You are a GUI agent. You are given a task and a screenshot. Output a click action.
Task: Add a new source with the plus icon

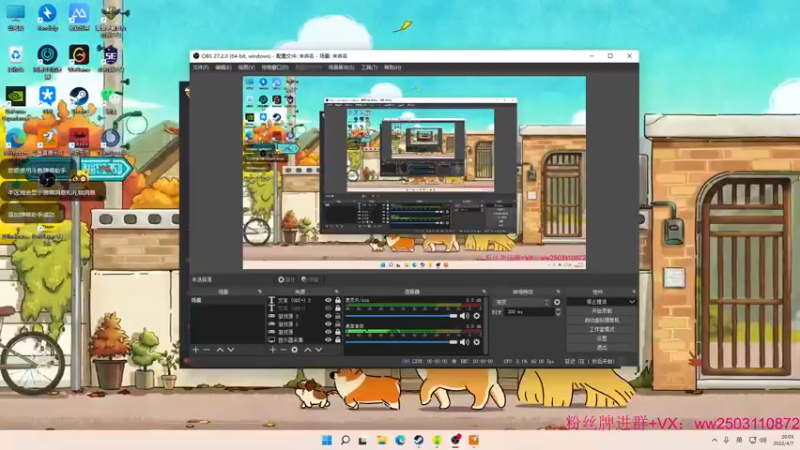click(272, 349)
